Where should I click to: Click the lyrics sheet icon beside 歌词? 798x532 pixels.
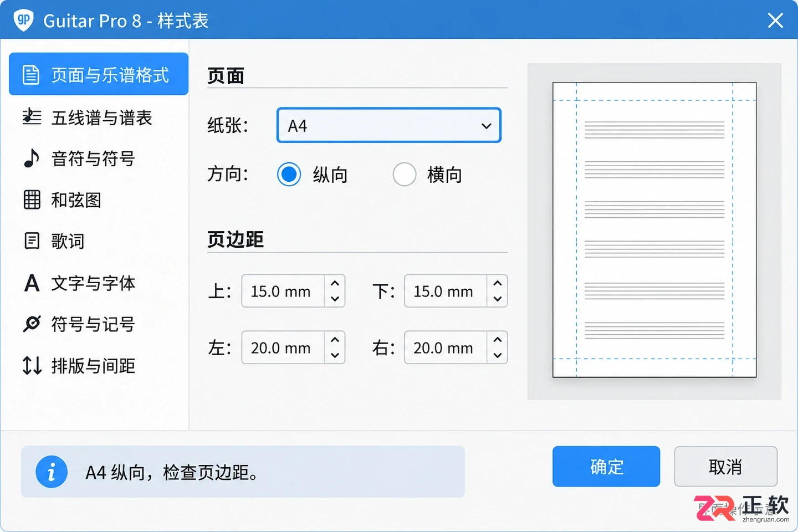point(32,241)
